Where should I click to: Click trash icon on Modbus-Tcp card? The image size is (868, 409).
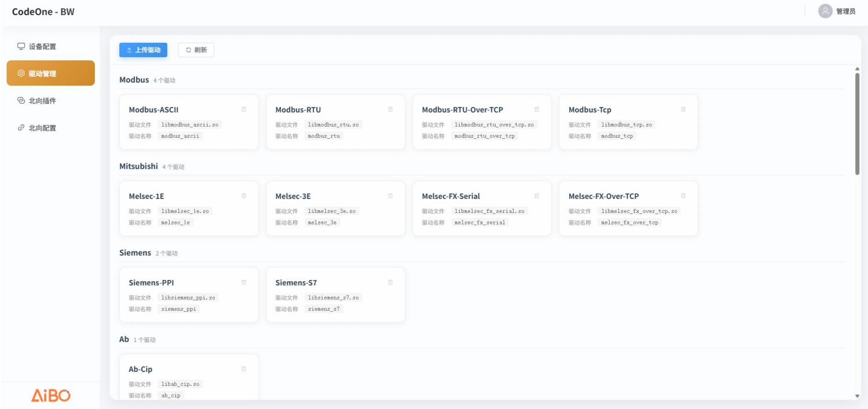(x=683, y=109)
